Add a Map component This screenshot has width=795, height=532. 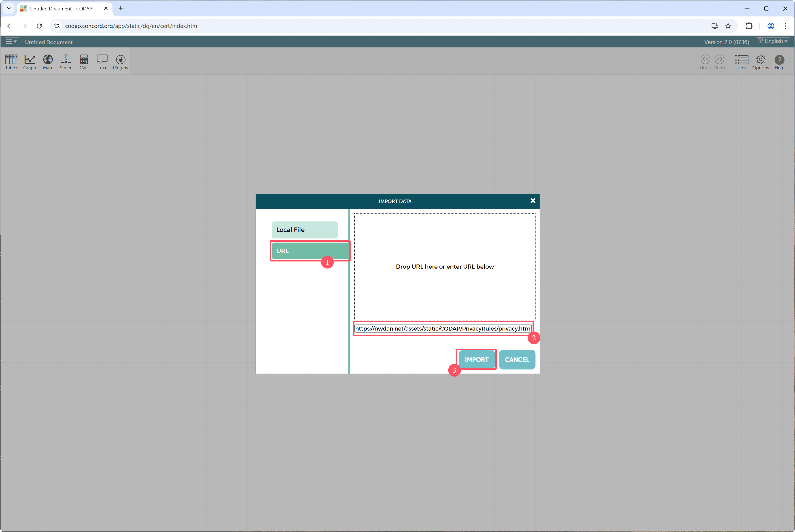47,62
